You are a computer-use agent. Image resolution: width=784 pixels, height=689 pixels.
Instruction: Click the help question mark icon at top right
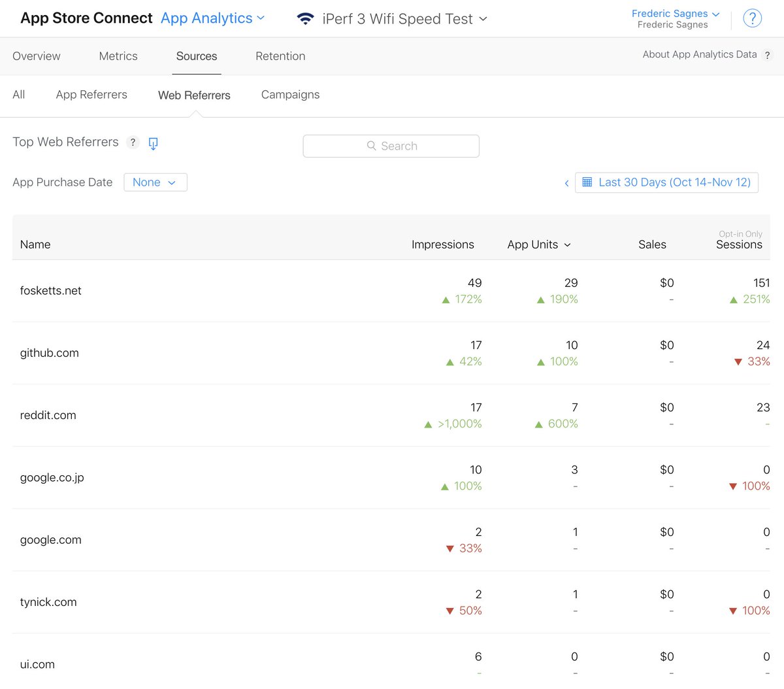(x=753, y=18)
